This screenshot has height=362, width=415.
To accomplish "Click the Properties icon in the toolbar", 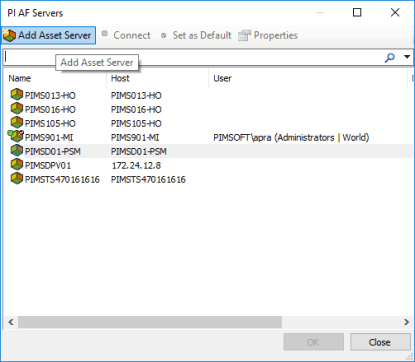I will tap(244, 35).
